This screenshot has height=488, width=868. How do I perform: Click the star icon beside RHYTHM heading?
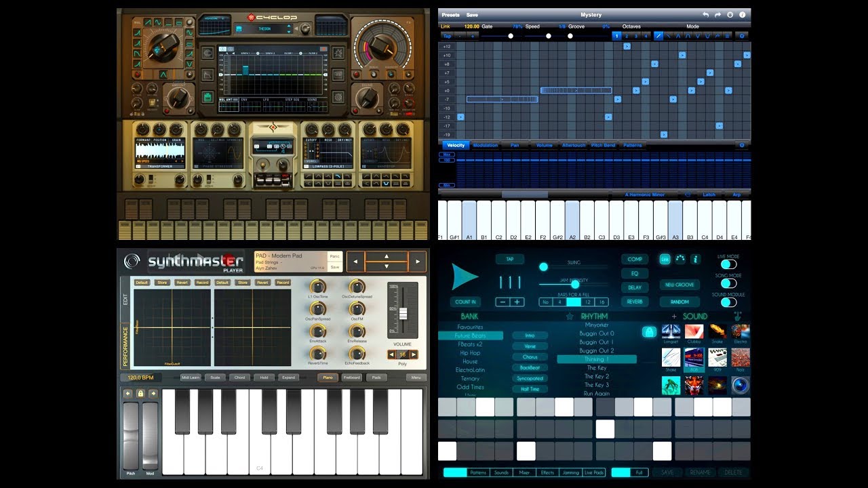pos(570,317)
